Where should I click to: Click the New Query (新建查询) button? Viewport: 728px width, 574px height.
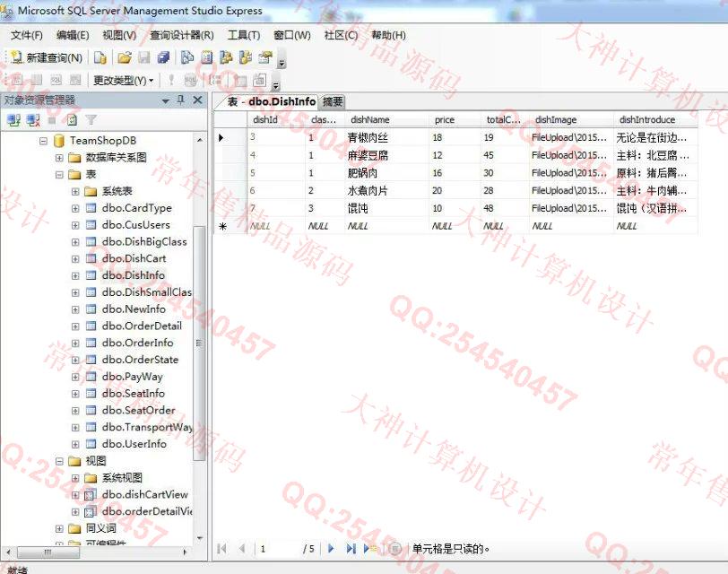[x=47, y=57]
